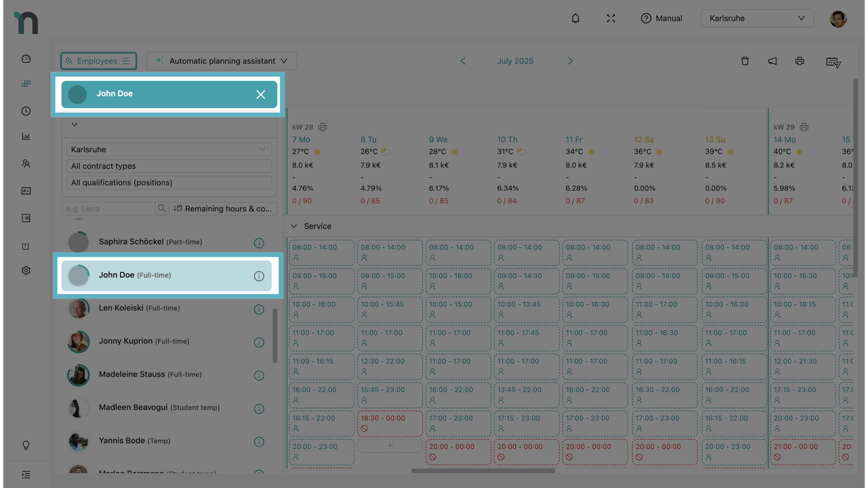Select All contract types filter
This screenshot has width=868, height=488.
169,166
